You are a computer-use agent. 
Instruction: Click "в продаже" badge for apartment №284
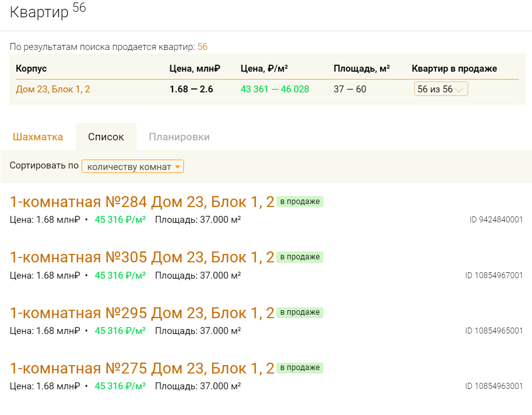coord(300,202)
